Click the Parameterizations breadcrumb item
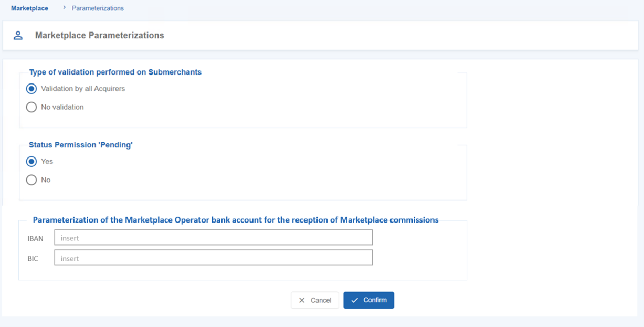The height and width of the screenshot is (327, 644). click(98, 8)
